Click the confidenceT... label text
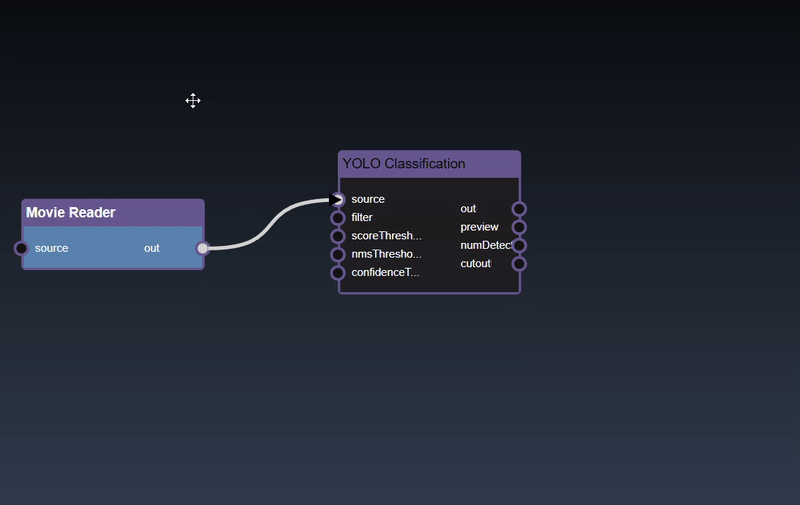The height and width of the screenshot is (505, 800). coord(385,272)
